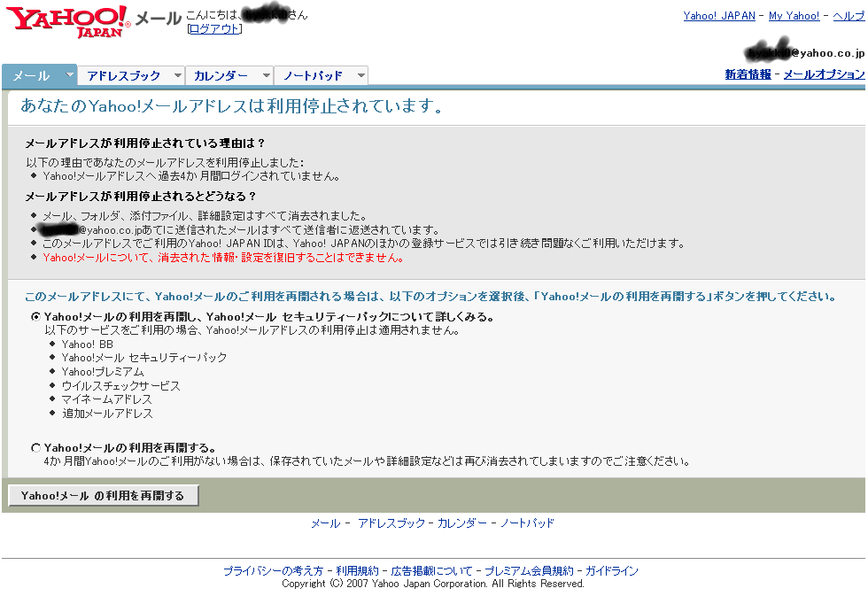The image size is (868, 596).
Task: Click the 'Yahoo! BB' list item
Action: (88, 344)
